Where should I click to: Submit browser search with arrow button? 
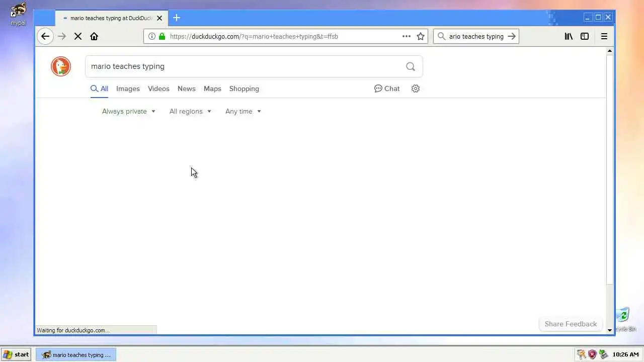coord(512,36)
